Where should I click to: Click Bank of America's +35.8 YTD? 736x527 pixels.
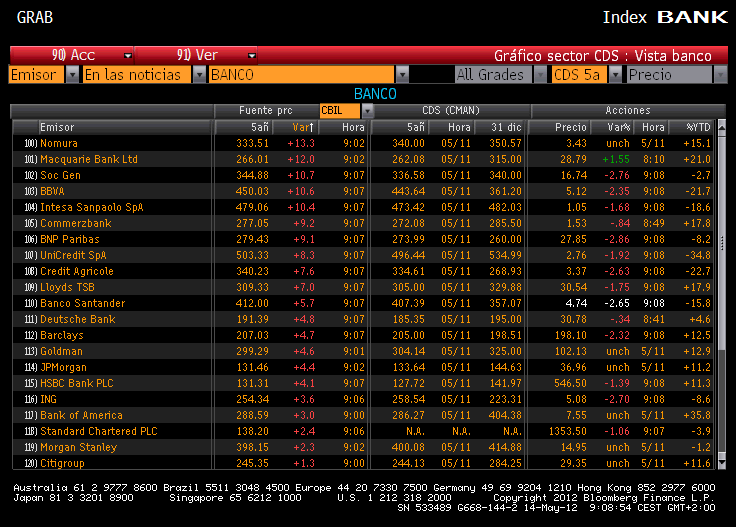697,415
